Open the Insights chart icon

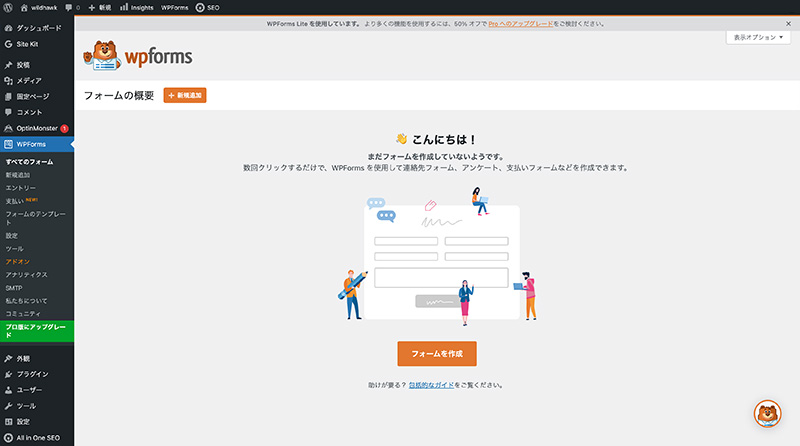[x=125, y=7]
